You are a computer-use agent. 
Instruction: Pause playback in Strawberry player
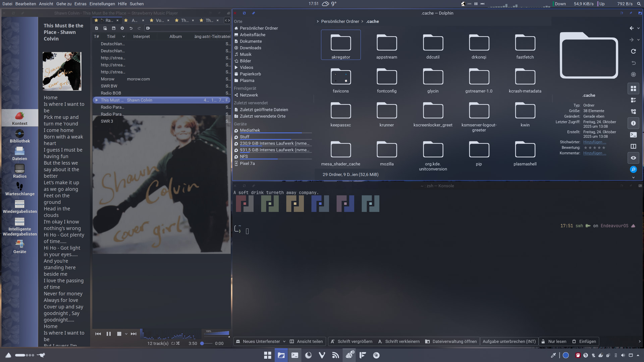point(109,334)
